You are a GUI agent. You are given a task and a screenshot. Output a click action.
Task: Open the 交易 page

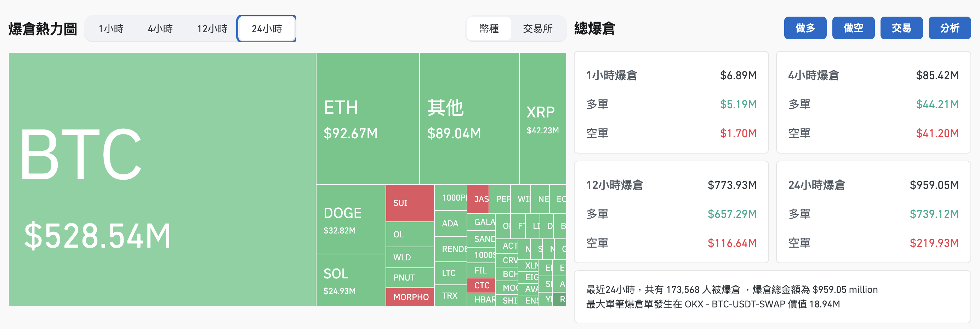coord(901,27)
